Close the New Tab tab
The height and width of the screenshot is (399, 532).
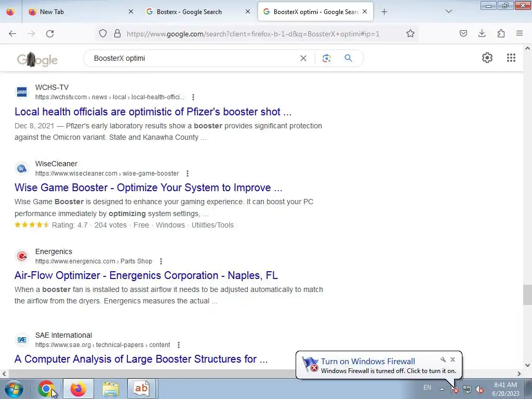pos(131,12)
